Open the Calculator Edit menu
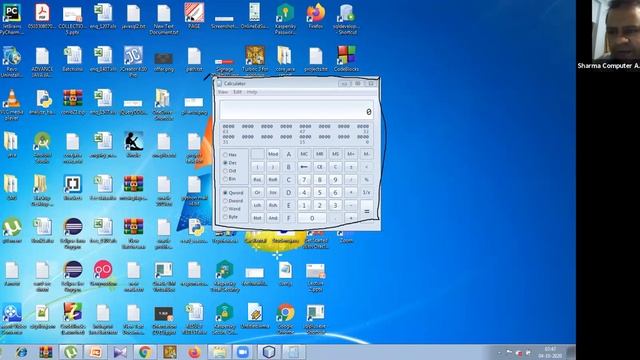 238,92
